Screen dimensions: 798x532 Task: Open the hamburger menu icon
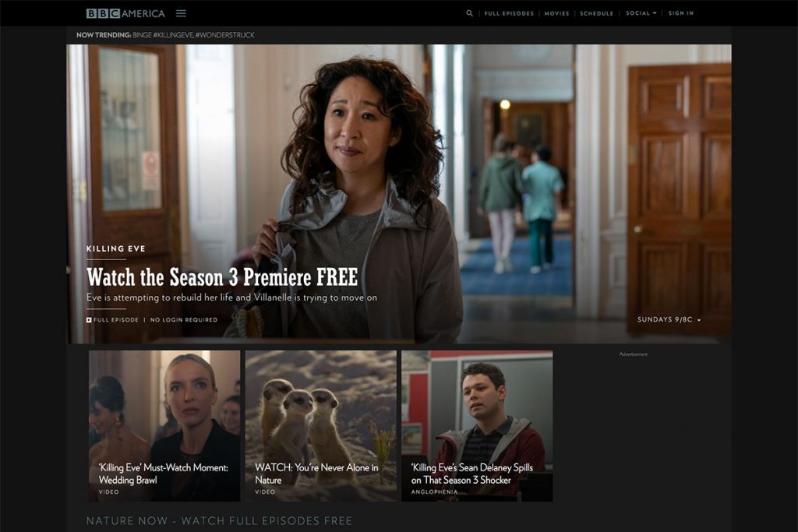click(x=181, y=13)
